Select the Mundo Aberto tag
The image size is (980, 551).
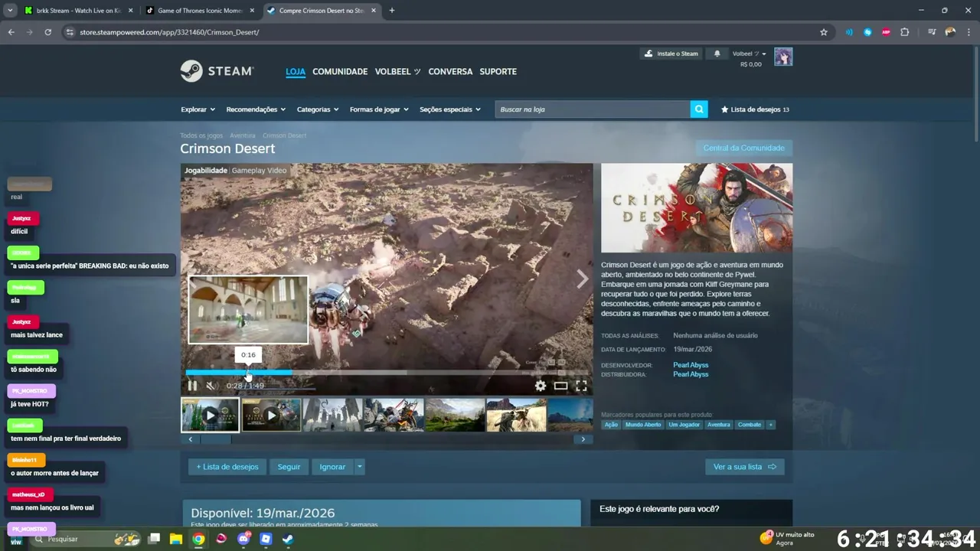click(642, 425)
